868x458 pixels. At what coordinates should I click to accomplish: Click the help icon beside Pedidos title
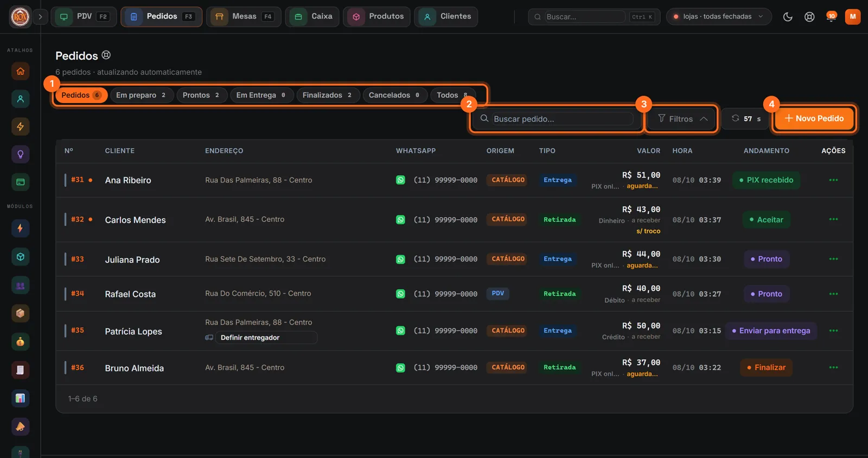coord(106,55)
